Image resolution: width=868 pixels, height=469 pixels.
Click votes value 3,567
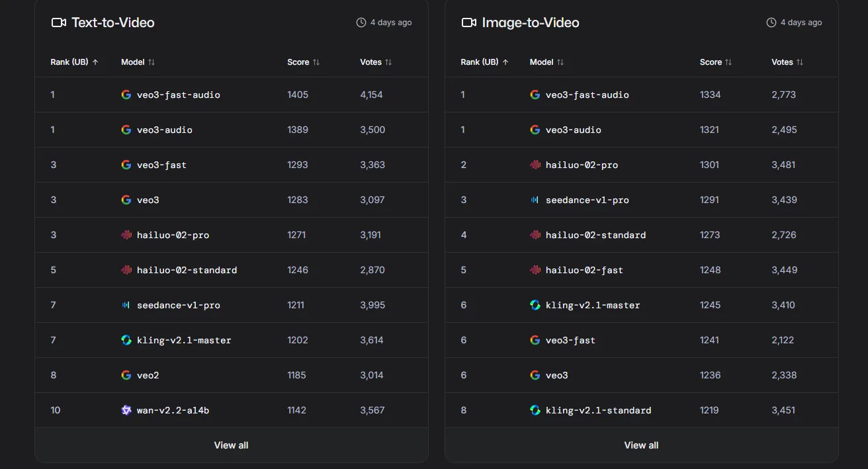(372, 410)
